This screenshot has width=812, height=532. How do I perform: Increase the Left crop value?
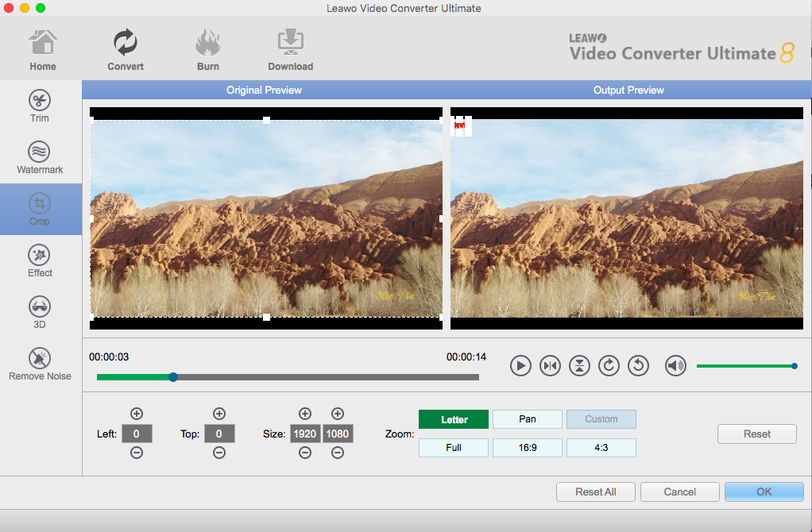pos(137,414)
